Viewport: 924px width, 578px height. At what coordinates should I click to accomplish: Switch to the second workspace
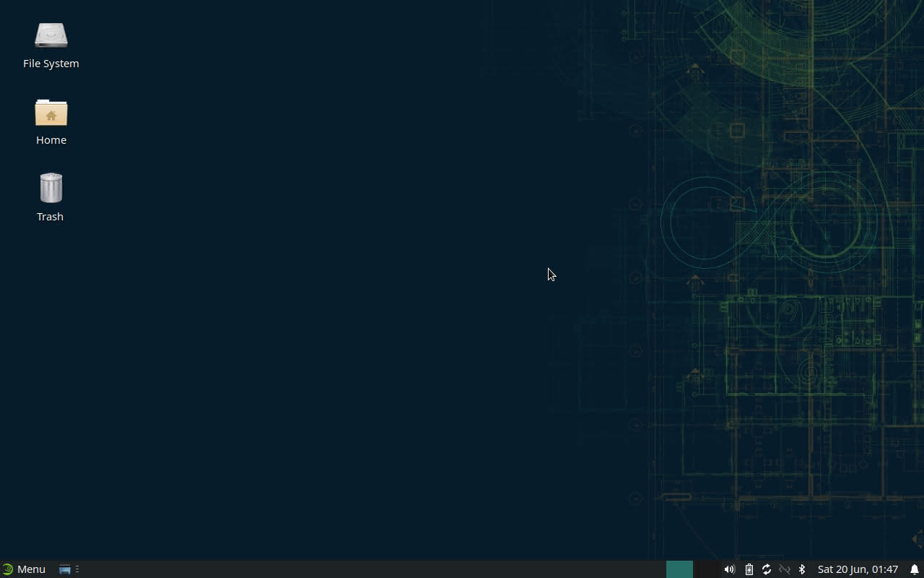pos(704,569)
